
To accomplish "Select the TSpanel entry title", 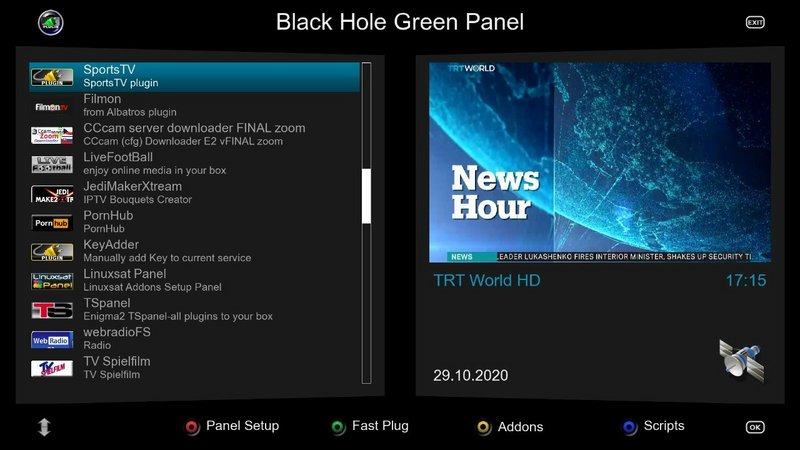I will [107, 303].
